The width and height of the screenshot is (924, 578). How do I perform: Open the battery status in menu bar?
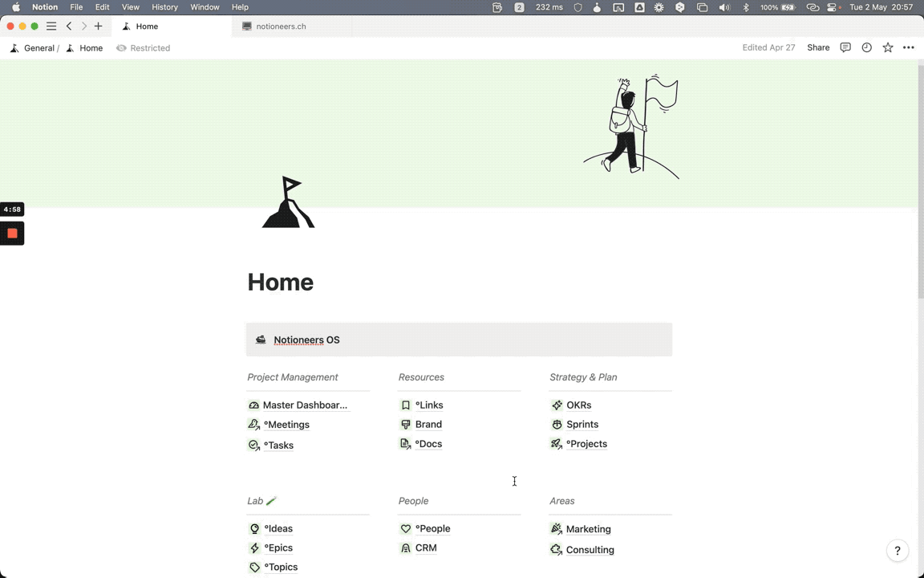point(777,7)
